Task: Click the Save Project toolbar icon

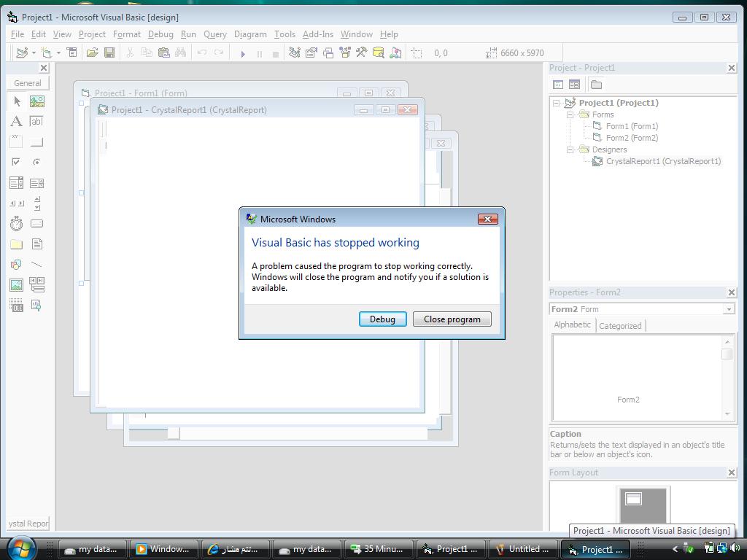Action: click(x=109, y=52)
